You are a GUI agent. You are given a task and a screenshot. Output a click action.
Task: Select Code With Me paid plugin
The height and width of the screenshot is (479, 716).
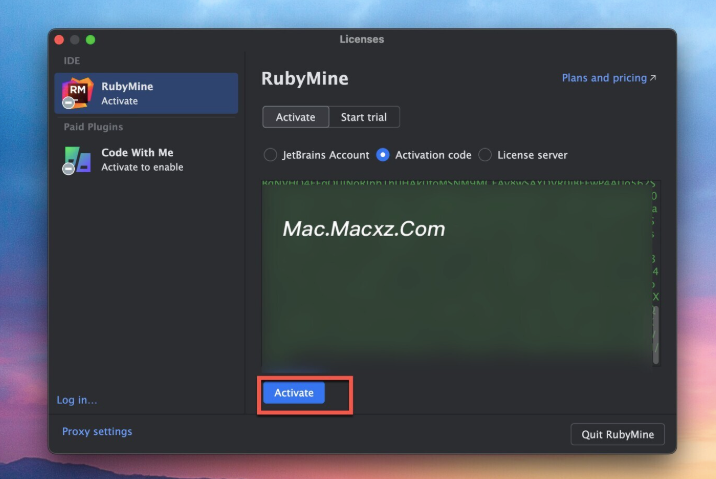(x=146, y=159)
